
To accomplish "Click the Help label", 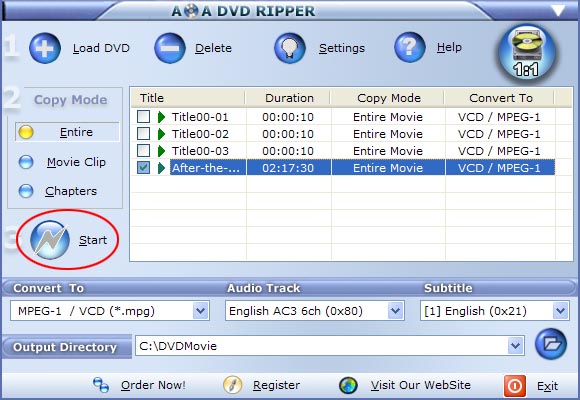I will [449, 47].
